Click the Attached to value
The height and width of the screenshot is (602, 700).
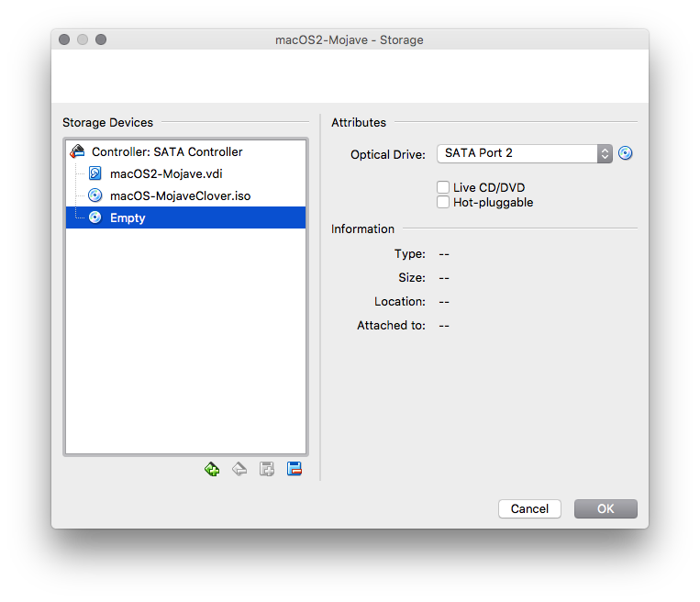[x=444, y=326]
